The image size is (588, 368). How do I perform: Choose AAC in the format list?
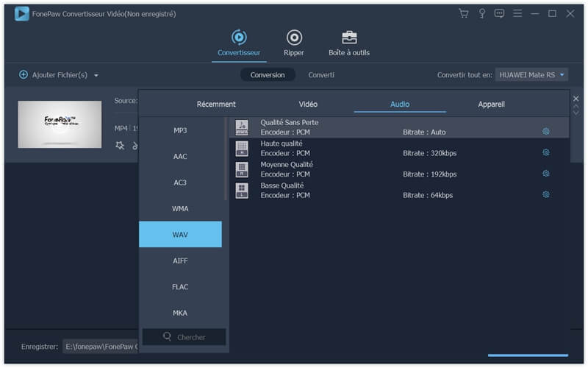(180, 156)
